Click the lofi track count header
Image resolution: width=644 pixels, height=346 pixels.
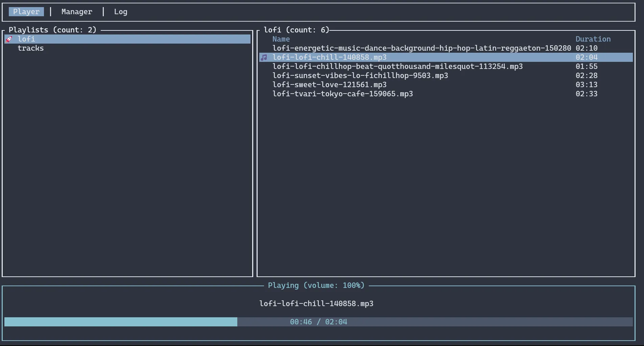tap(296, 30)
